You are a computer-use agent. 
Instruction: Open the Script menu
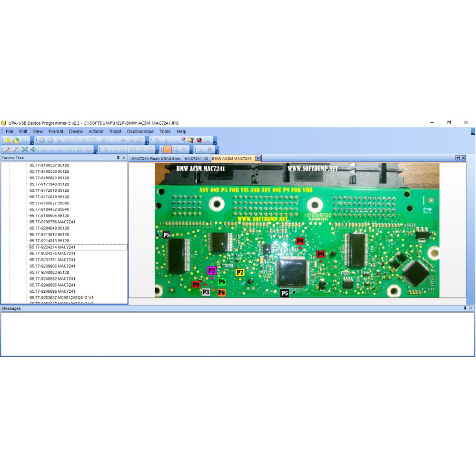click(x=115, y=131)
